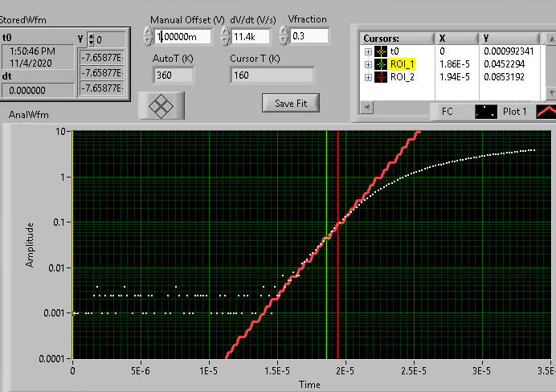Click the Manual Offset input field

click(183, 36)
